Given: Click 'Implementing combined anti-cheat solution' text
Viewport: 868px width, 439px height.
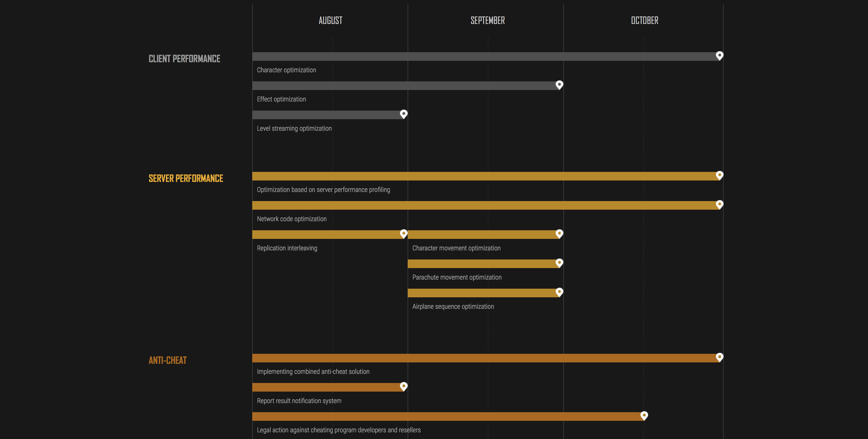Looking at the screenshot, I should coord(313,372).
